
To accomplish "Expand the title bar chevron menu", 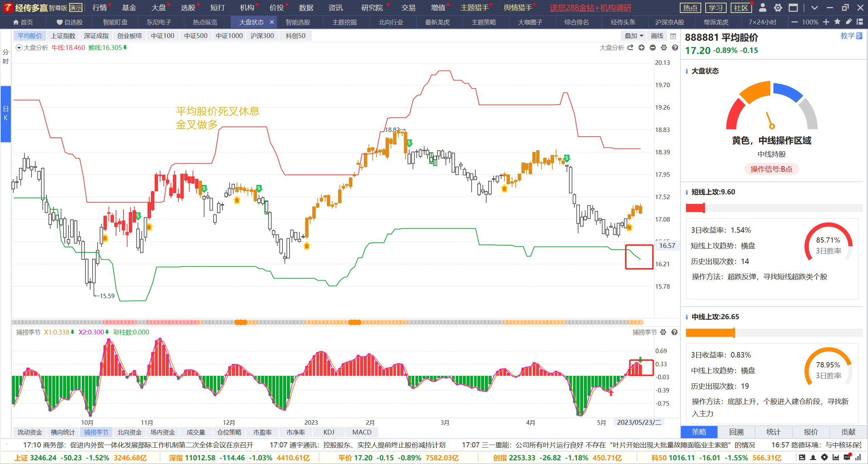I will (814, 8).
